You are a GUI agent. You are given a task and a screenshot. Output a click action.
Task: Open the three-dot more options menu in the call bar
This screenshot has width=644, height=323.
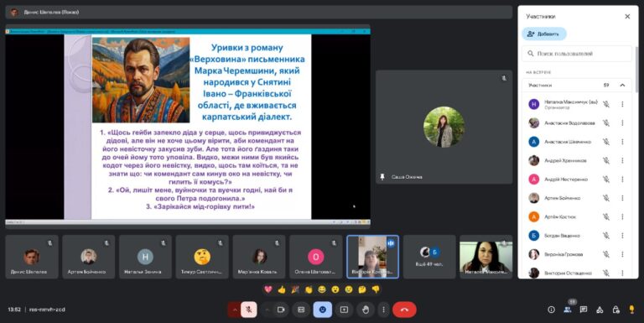[383, 310]
